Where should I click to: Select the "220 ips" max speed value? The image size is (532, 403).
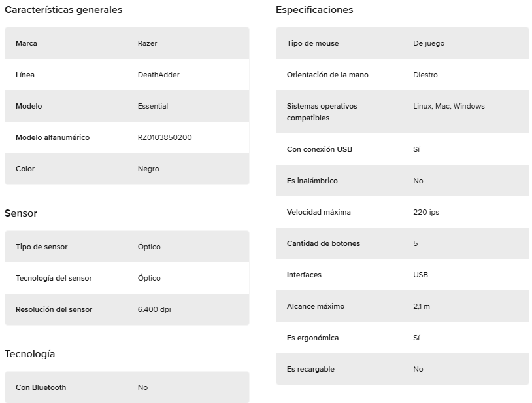[426, 212]
